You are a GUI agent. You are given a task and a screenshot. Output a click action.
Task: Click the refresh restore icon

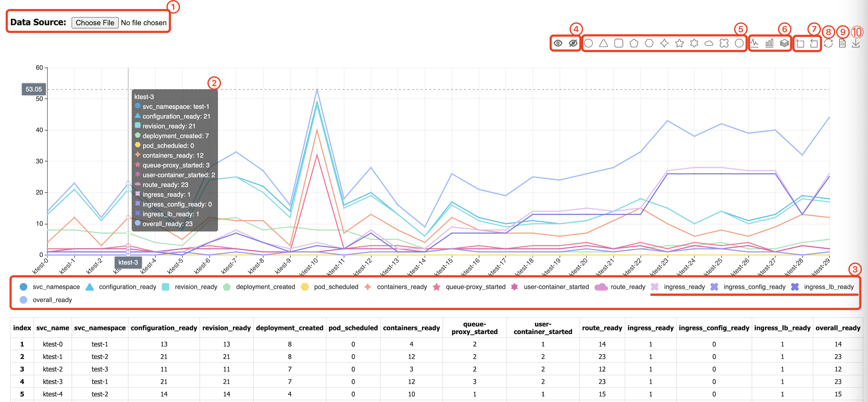(x=828, y=44)
